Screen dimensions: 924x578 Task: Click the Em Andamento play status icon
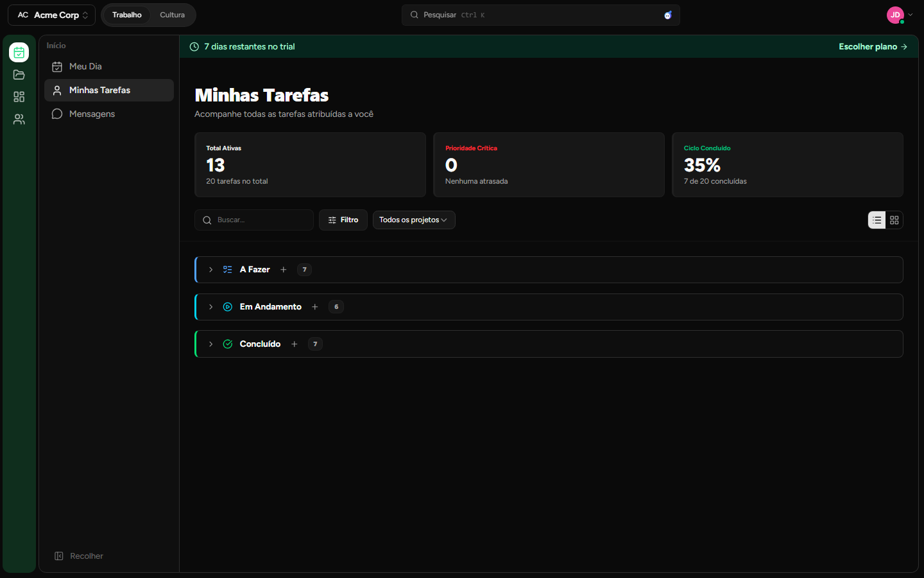click(x=228, y=307)
